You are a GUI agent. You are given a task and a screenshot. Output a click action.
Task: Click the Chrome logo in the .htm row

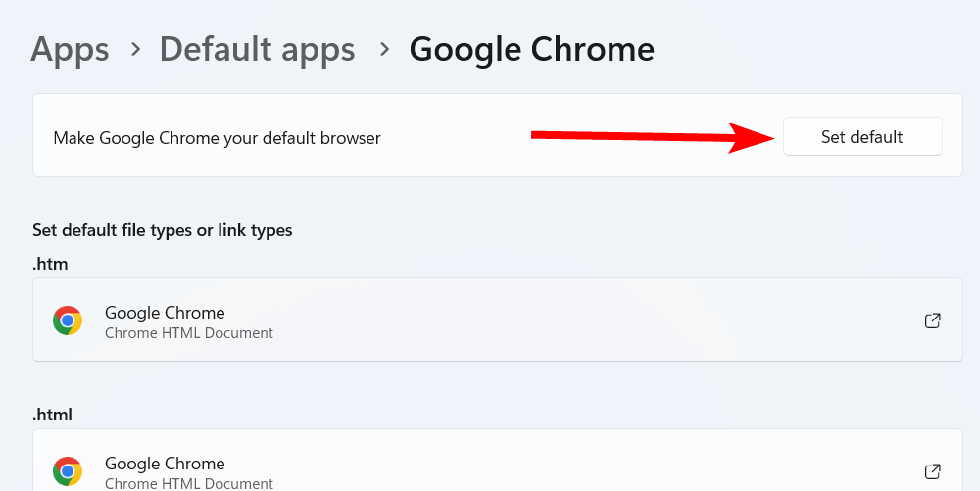click(x=68, y=320)
